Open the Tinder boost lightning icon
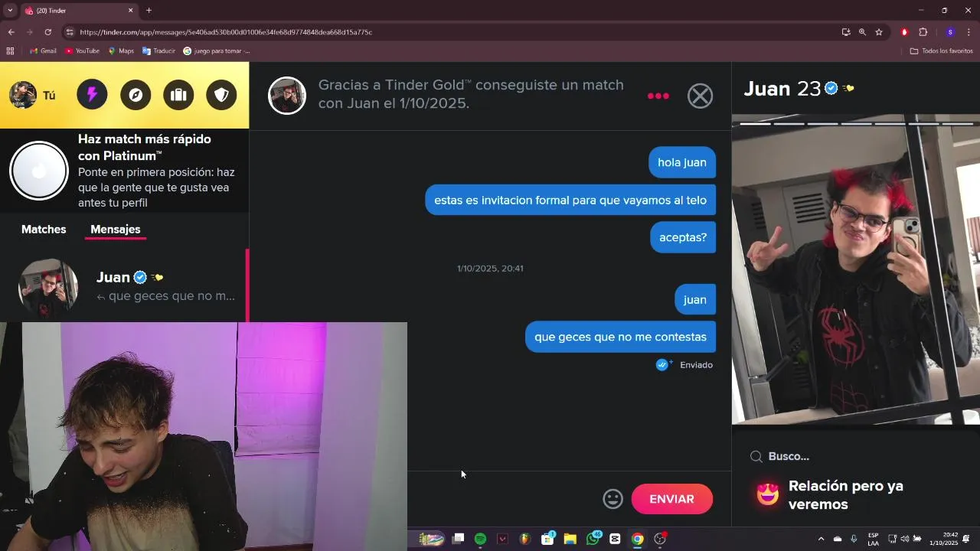980x551 pixels. coord(92,95)
